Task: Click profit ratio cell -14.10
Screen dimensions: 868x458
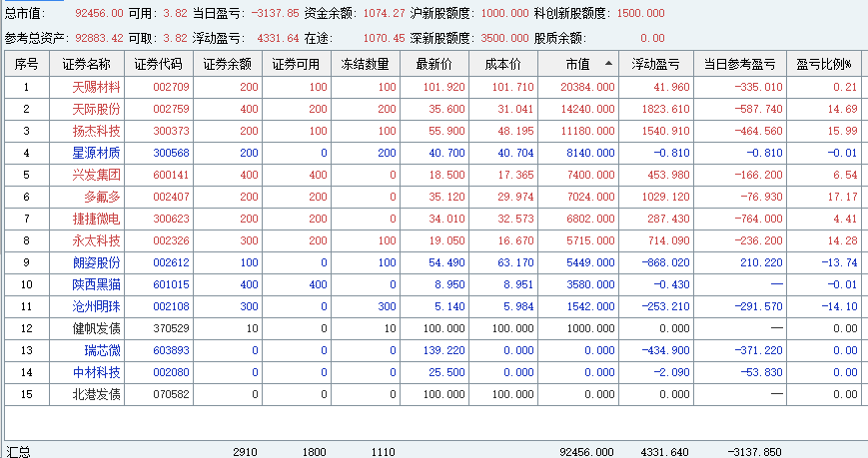Action: pyautogui.click(x=839, y=306)
